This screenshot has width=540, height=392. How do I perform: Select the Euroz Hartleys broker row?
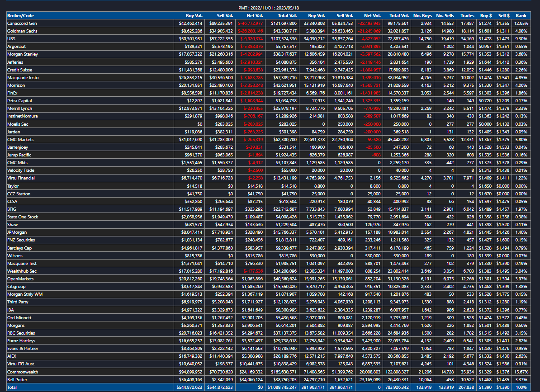pos(269,341)
